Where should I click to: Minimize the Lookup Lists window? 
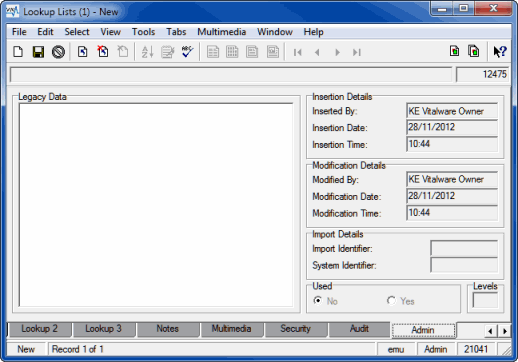tap(442, 8)
